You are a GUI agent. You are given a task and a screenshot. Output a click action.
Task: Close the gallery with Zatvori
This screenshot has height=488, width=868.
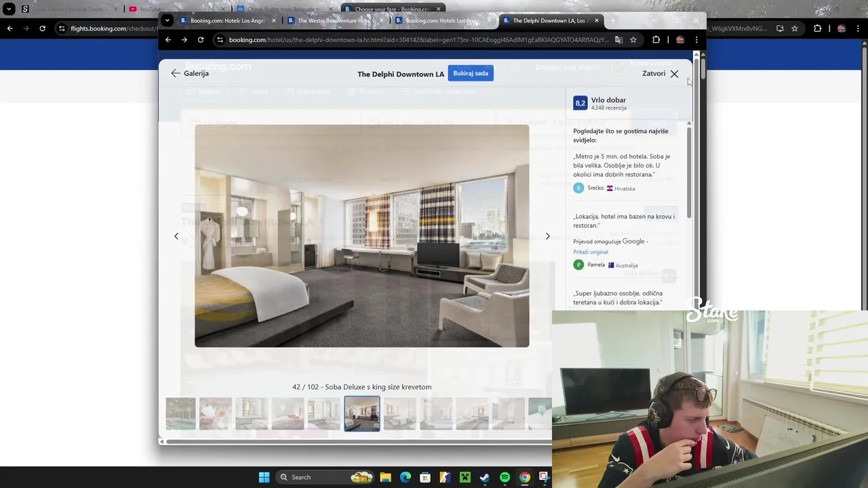click(x=660, y=73)
